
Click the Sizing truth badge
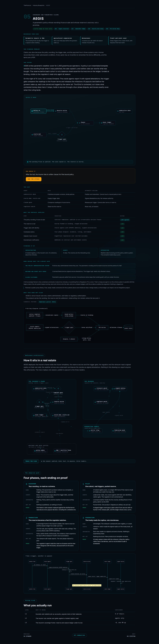[x=30, y=600]
